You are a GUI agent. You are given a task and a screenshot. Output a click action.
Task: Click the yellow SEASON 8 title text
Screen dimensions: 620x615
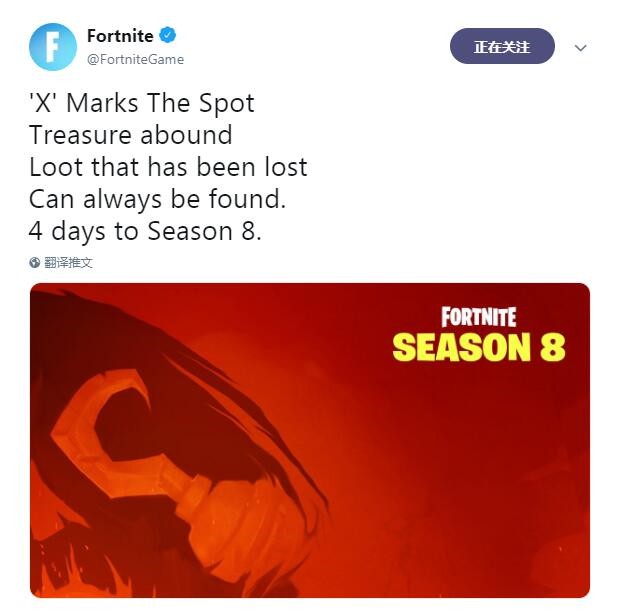coord(479,346)
